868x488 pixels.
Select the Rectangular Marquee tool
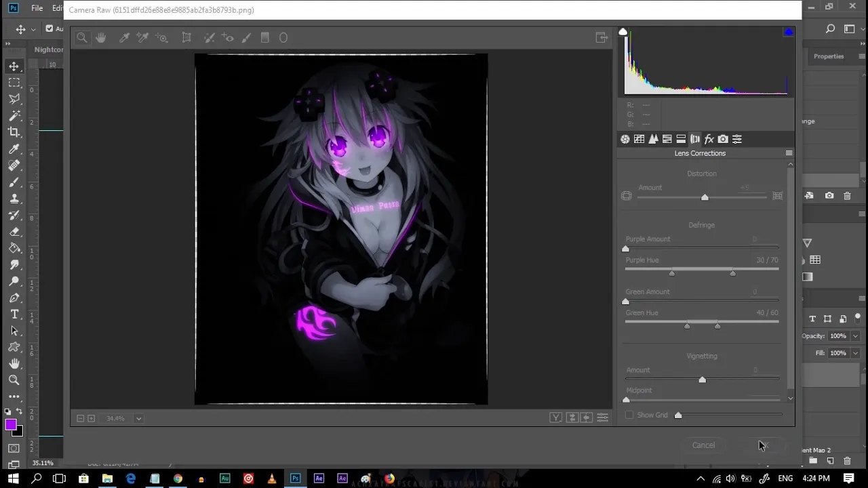click(14, 83)
